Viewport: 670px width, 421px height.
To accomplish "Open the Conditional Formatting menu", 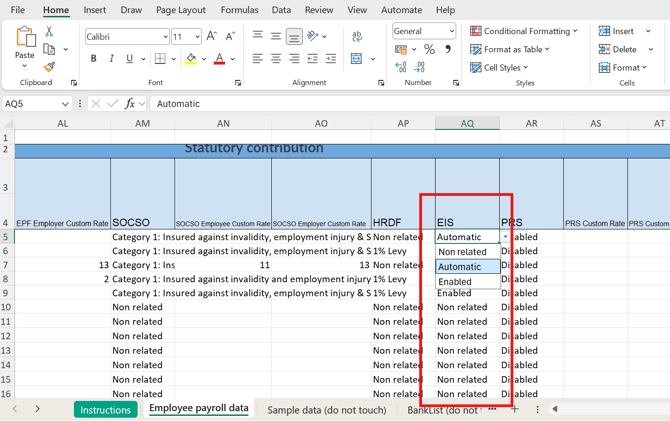I will click(524, 31).
